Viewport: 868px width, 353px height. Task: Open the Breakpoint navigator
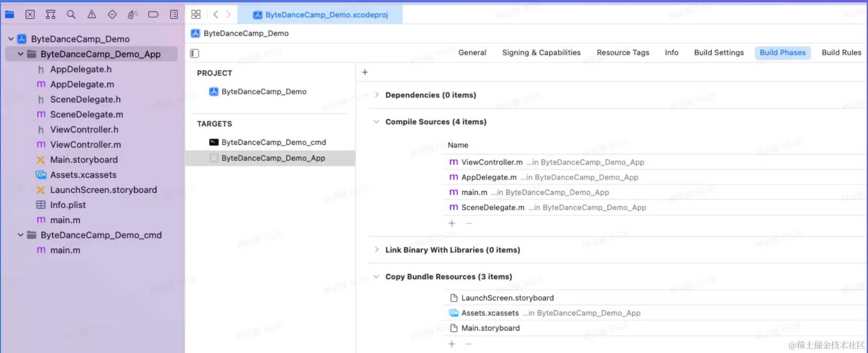tap(153, 15)
